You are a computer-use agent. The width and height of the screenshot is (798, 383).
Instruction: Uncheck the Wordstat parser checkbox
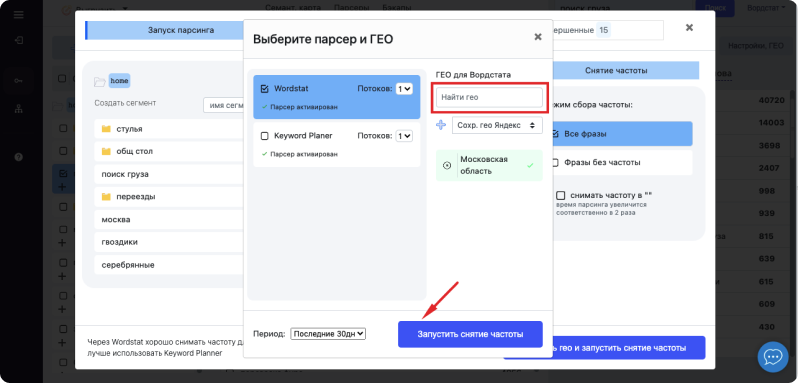[x=264, y=89]
